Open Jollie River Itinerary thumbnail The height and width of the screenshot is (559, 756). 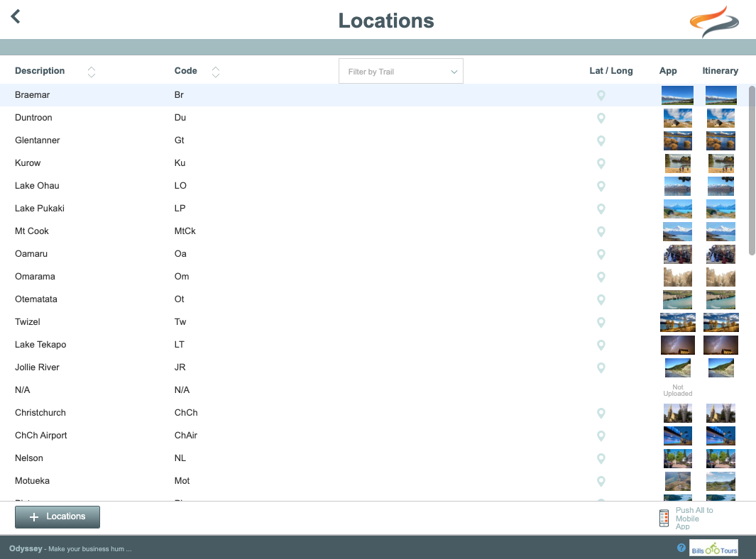[721, 367]
